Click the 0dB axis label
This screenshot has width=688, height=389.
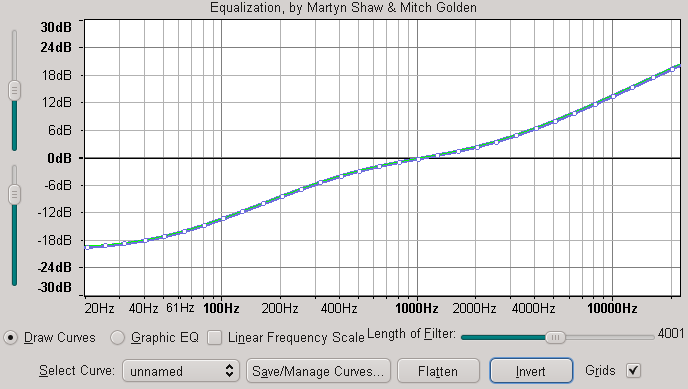point(59,158)
